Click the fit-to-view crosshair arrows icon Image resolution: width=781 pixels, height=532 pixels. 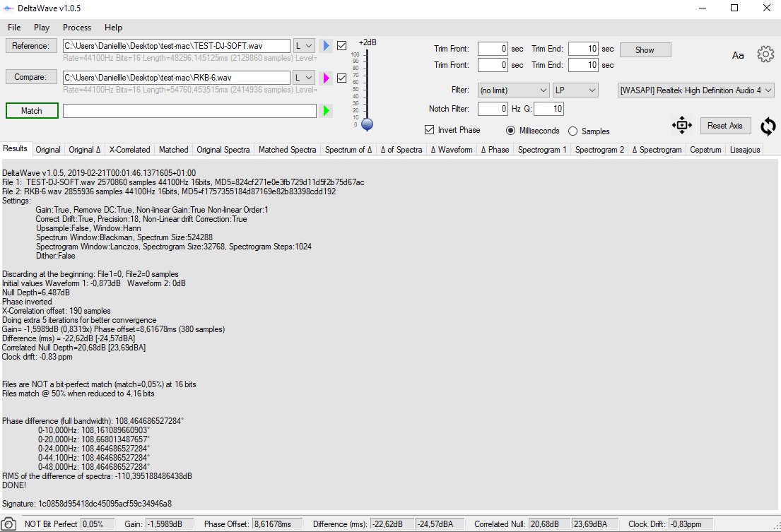tap(682, 125)
